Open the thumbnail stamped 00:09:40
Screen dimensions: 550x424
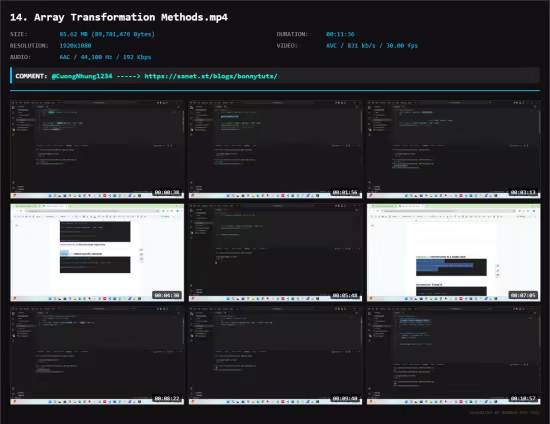point(275,356)
